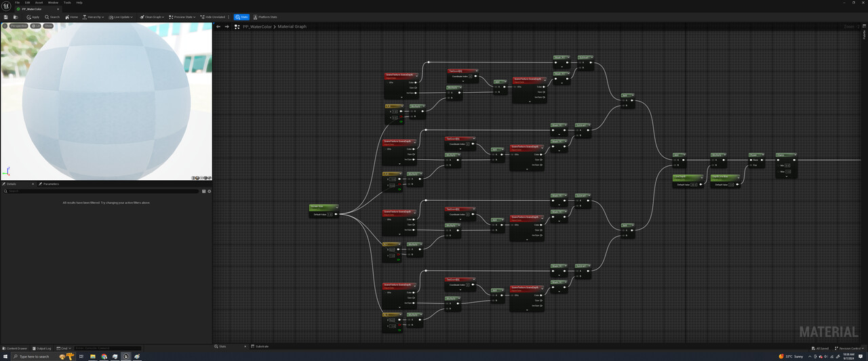Screen dimensions: 868x361
Task: Open the Cmd console type dropdown
Action: (x=63, y=348)
